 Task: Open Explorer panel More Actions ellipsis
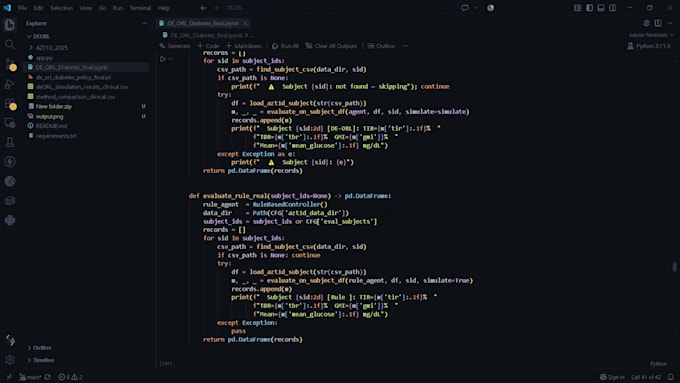click(x=144, y=23)
